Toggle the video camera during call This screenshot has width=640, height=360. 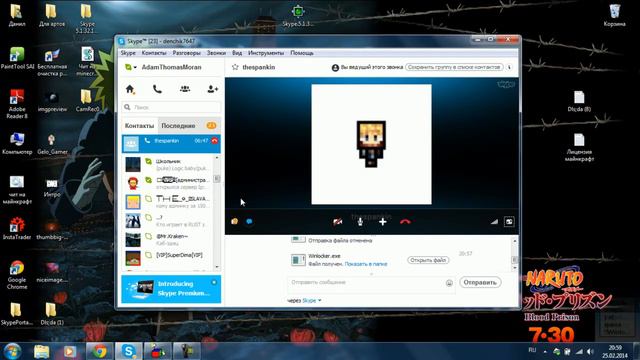(x=338, y=222)
